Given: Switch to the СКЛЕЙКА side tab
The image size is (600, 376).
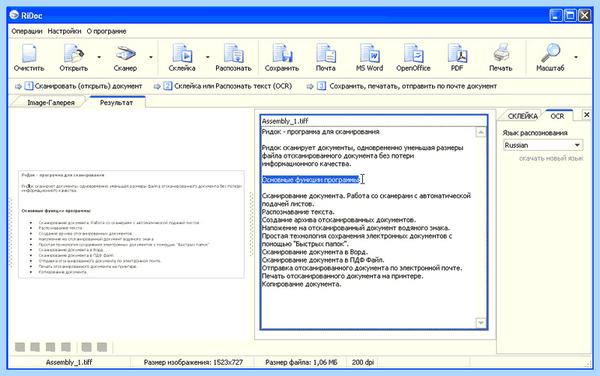Looking at the screenshot, I should (x=522, y=116).
